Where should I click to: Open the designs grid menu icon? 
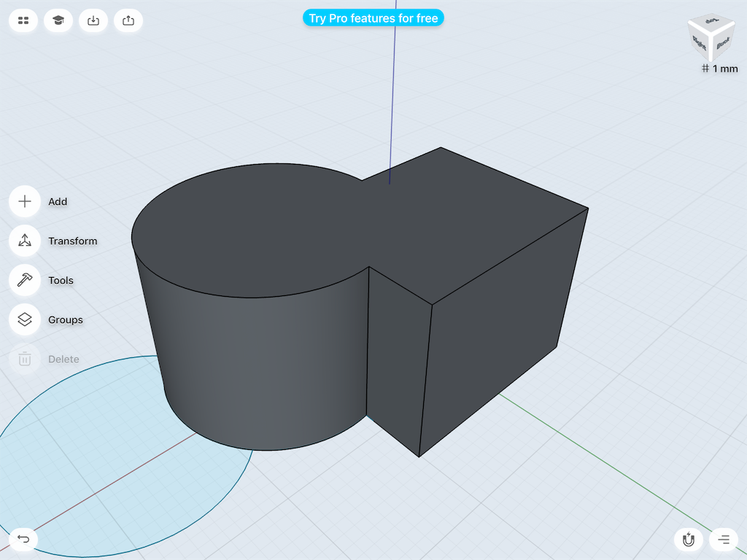pos(23,20)
